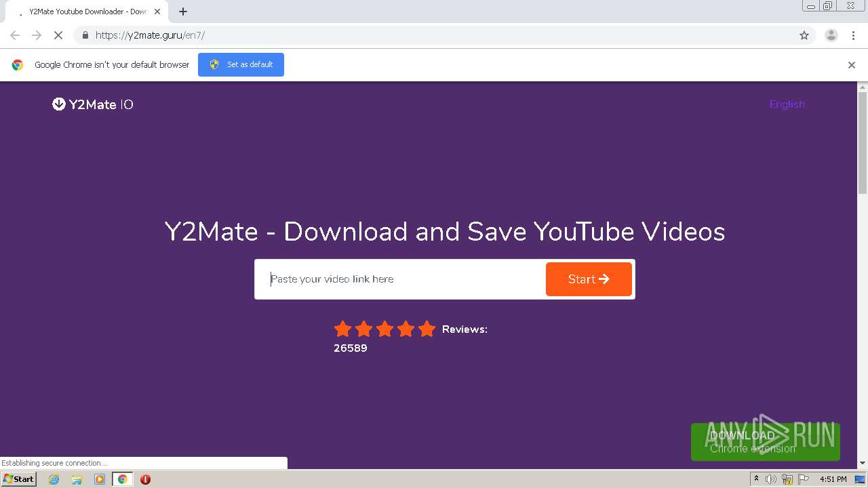Launch Internet Explorer from taskbar
This screenshot has width=868, height=488.
[x=54, y=479]
